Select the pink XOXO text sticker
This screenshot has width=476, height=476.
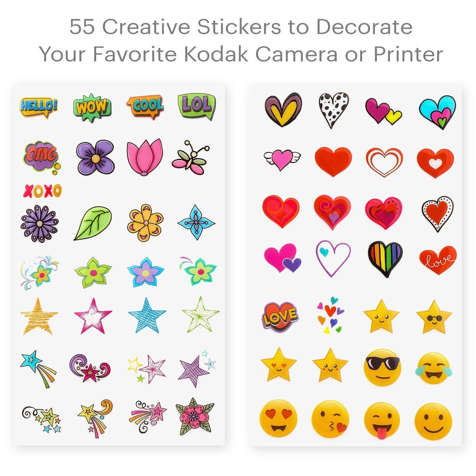[43, 191]
